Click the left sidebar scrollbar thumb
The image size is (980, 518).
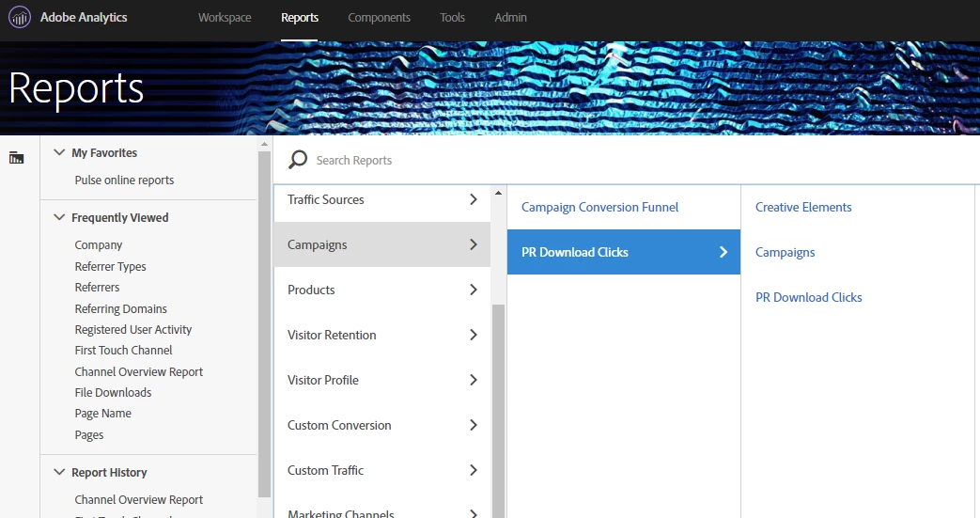pos(264,324)
